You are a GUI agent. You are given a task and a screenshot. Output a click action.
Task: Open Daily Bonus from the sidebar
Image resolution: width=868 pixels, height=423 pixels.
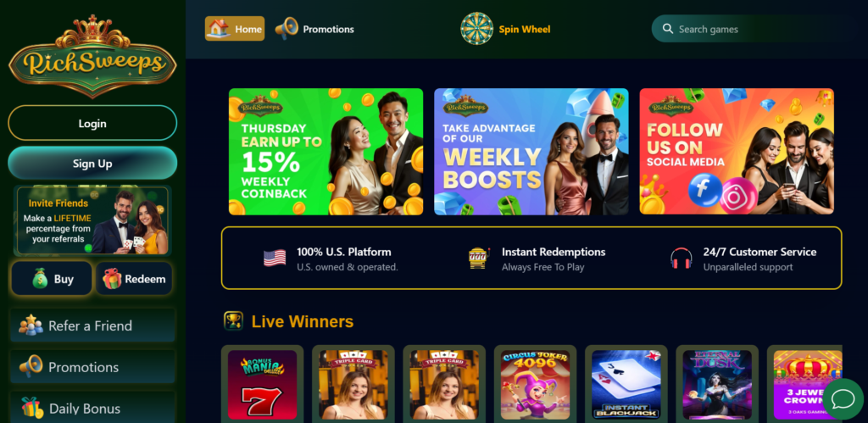[x=92, y=409]
